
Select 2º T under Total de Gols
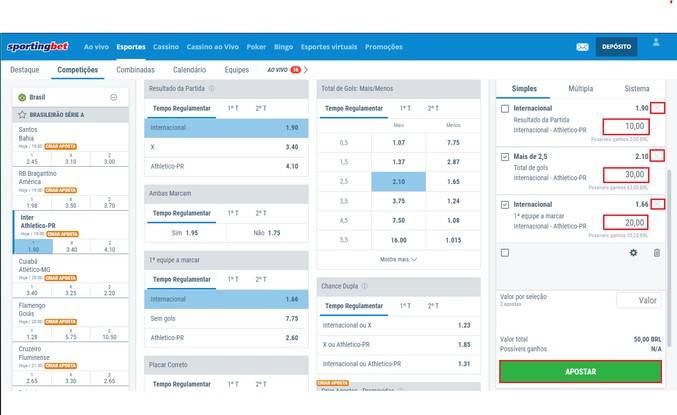coord(433,108)
